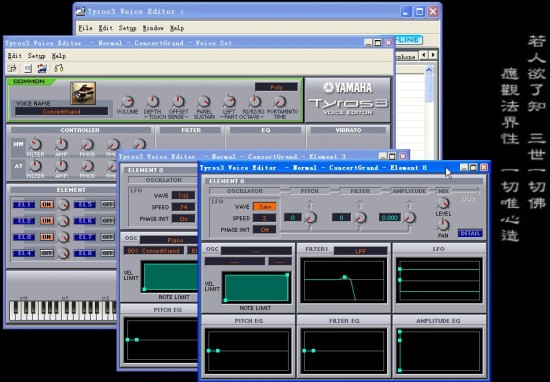Click the AT row FILTER knob
This screenshot has width=550, height=382.
click(35, 166)
